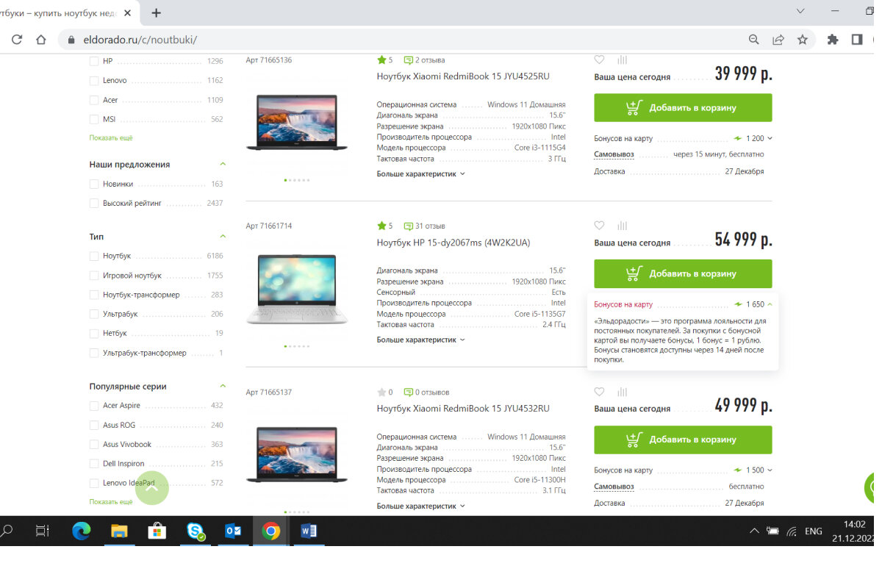This screenshot has width=882, height=588.
Task: Collapse the Популярные серии filter section
Action: [x=223, y=386]
